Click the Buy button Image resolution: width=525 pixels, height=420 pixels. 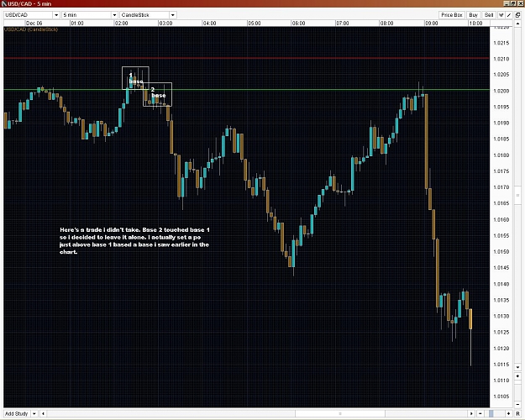(x=473, y=15)
